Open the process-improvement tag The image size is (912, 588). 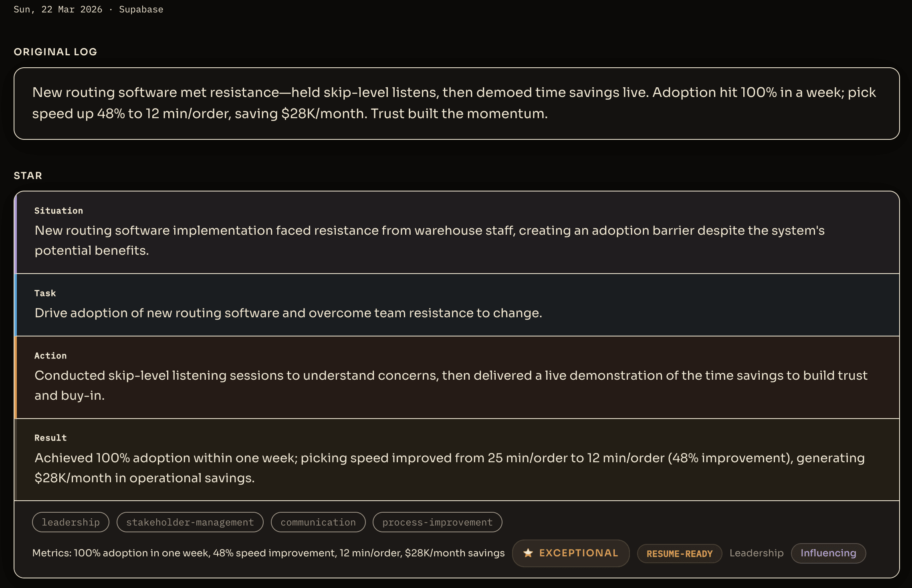(437, 522)
